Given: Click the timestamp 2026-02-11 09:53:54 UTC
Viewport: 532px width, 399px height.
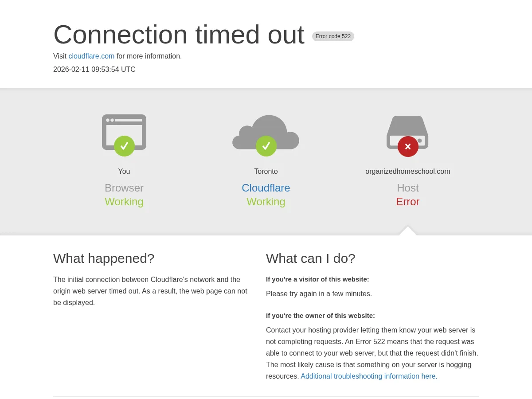Looking at the screenshot, I should (x=94, y=70).
